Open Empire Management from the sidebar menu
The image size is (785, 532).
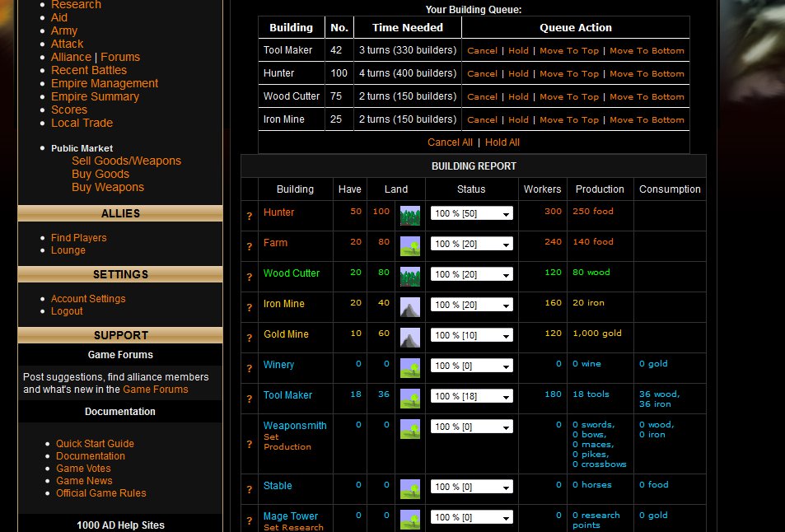(x=104, y=83)
